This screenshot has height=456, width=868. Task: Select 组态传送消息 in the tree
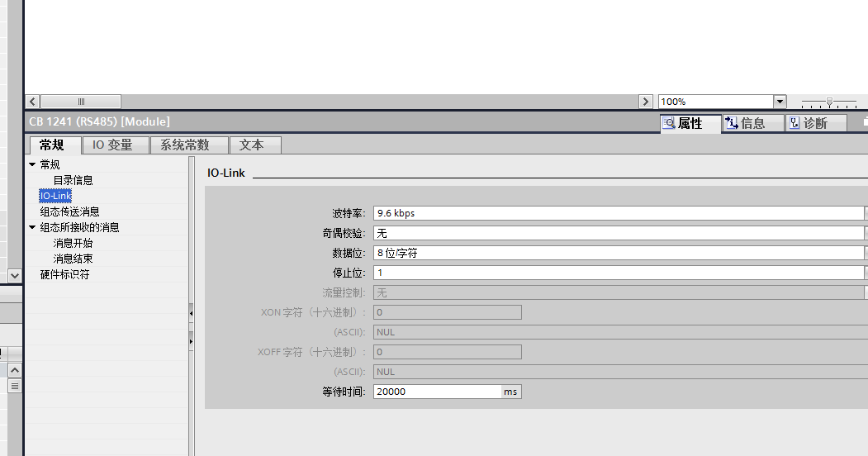point(69,211)
